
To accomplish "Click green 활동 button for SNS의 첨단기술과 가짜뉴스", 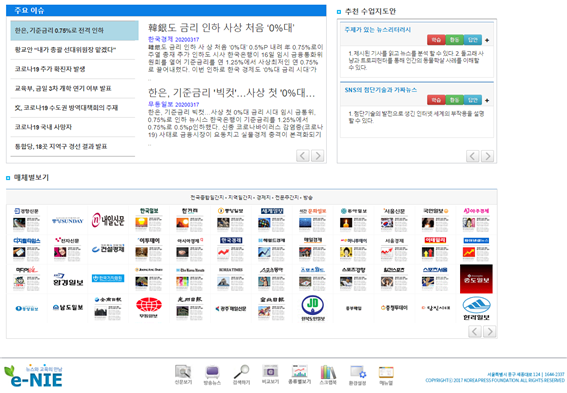I will [x=454, y=100].
